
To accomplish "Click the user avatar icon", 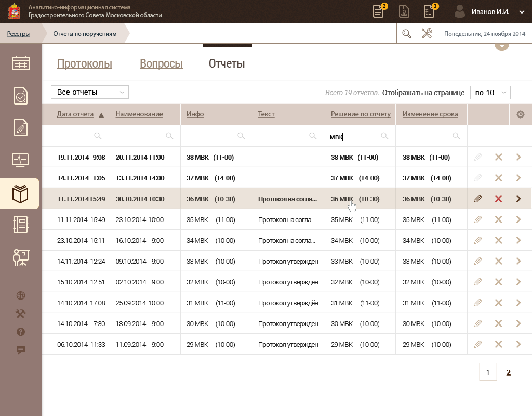I will point(459,11).
